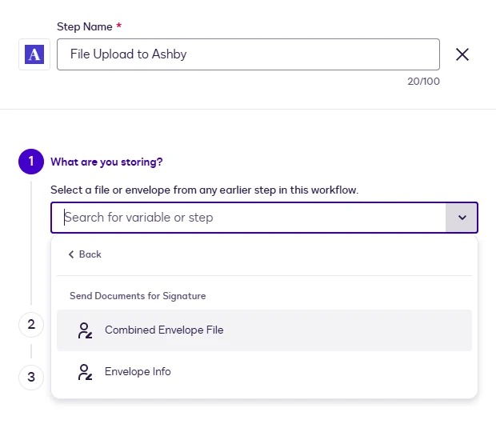This screenshot has height=448, width=496.
Task: Click the Step Name label
Action: click(85, 27)
